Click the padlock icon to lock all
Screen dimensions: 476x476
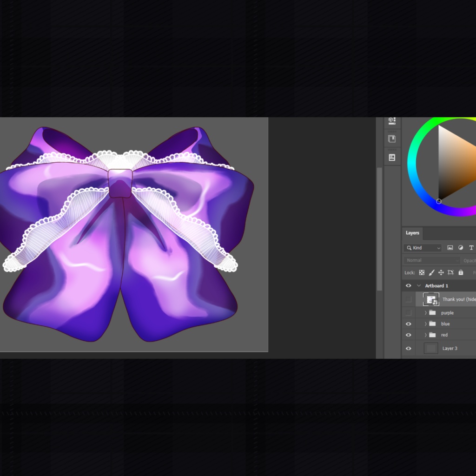click(461, 272)
